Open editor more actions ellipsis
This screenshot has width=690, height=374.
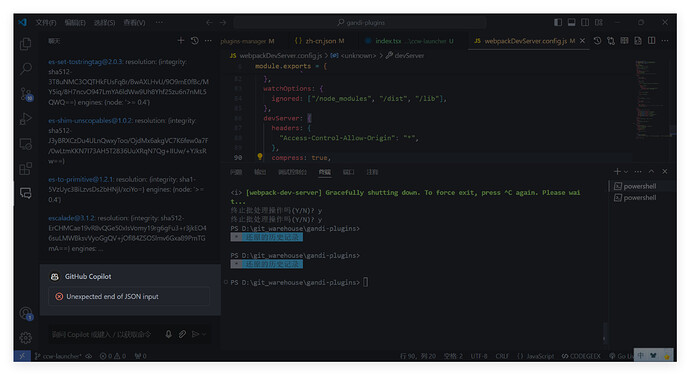coord(665,40)
